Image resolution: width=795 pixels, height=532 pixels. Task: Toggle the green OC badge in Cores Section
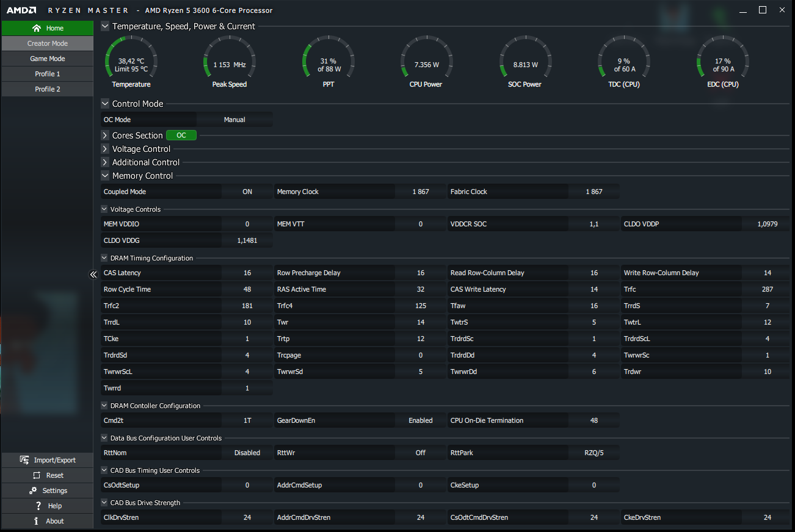[181, 135]
